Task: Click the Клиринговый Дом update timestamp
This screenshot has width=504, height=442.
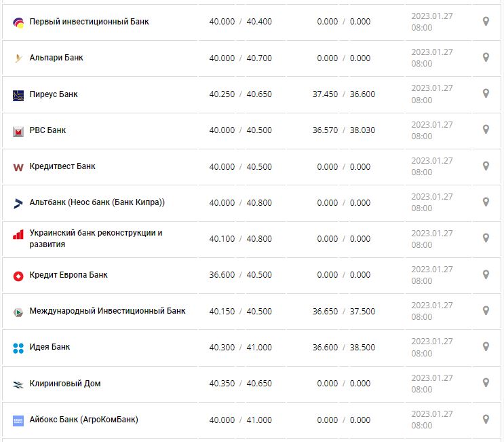Action: 431,384
